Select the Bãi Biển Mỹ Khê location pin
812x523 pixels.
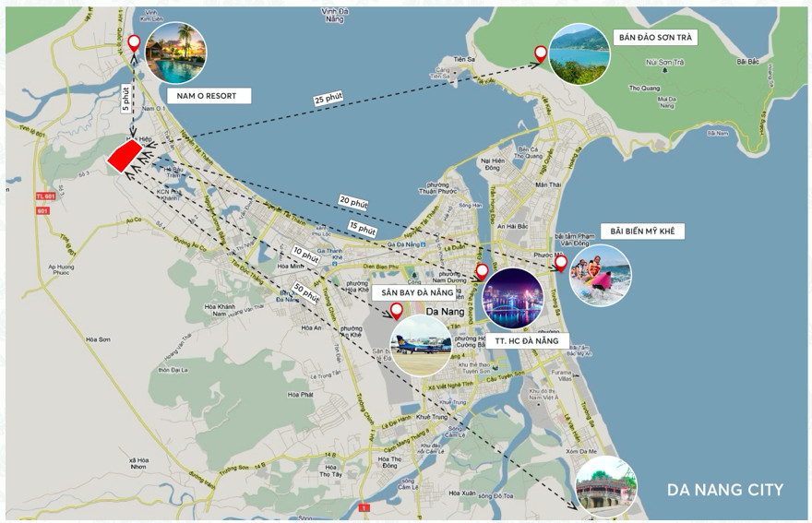[560, 264]
